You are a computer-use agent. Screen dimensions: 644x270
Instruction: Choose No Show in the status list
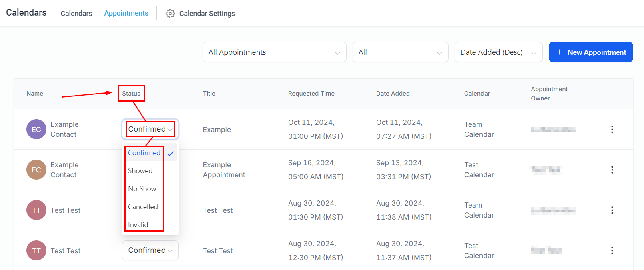pos(142,189)
